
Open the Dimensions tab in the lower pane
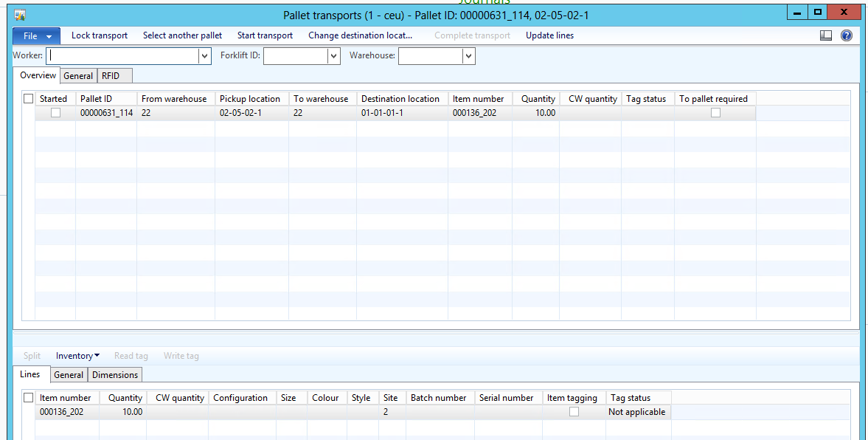[115, 375]
